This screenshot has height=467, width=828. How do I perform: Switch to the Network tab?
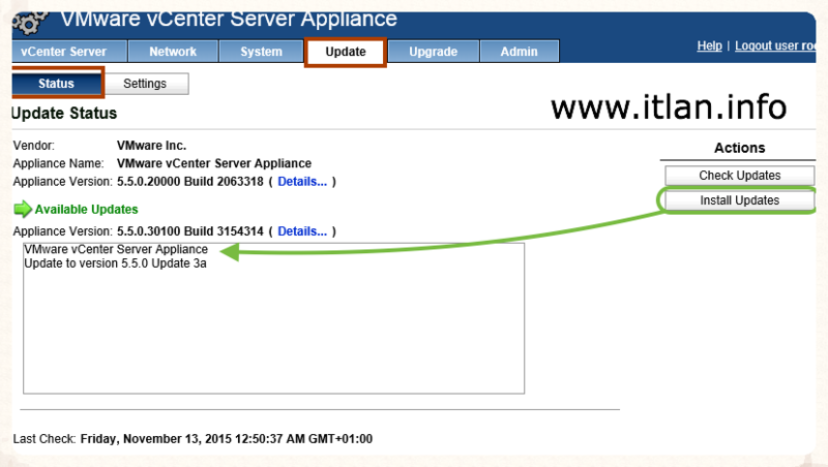[173, 52]
